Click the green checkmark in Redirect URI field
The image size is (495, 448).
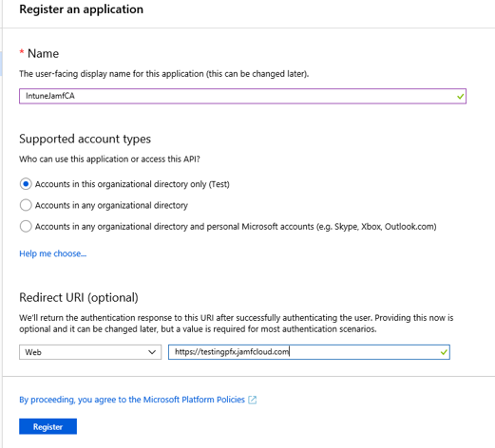(444, 352)
